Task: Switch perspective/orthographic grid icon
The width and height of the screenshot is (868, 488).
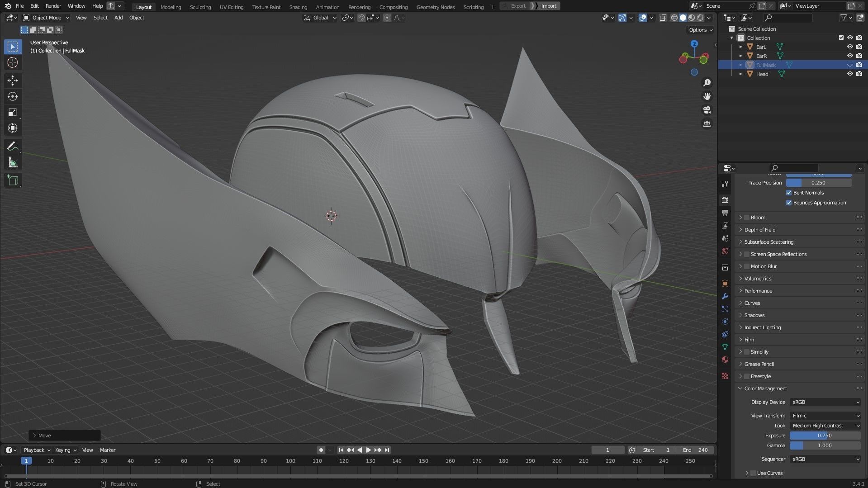Action: point(707,123)
